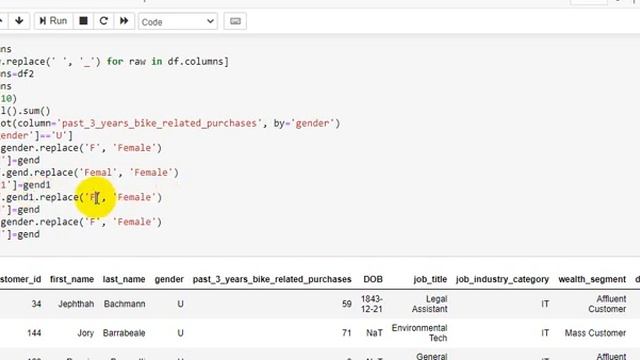
Task: Restart and run all with fast-forward icon
Action: click(x=124, y=21)
